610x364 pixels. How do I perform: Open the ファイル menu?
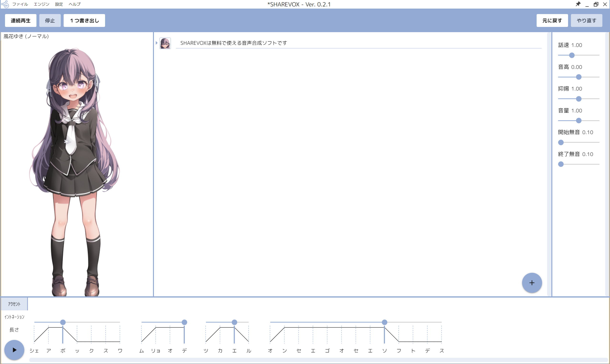(x=20, y=4)
